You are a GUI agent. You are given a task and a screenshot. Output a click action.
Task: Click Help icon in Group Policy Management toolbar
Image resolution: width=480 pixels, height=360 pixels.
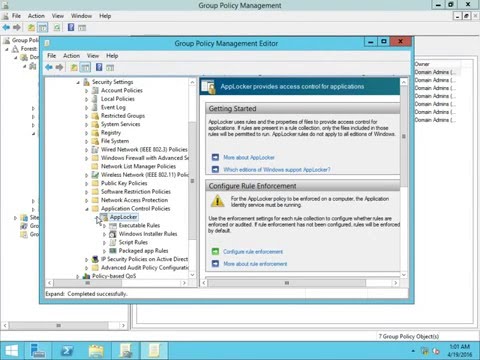click(71, 27)
